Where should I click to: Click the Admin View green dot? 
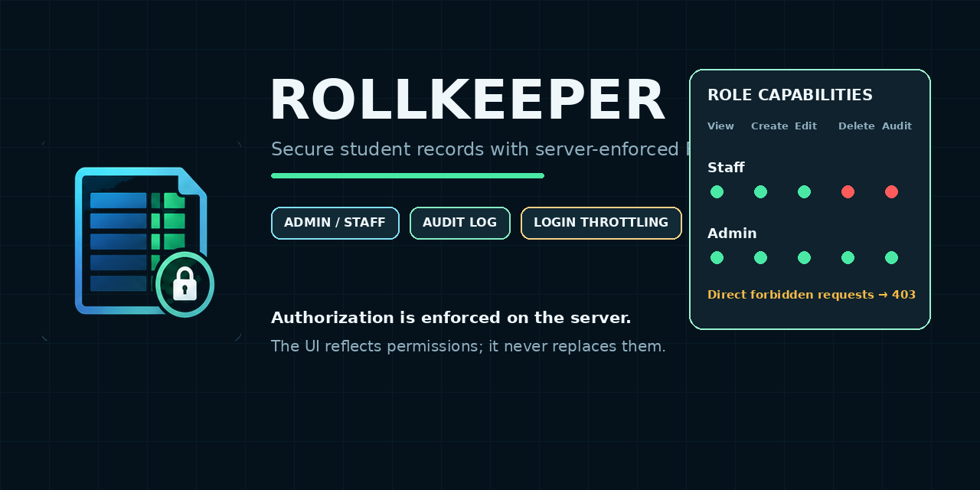coord(717,258)
